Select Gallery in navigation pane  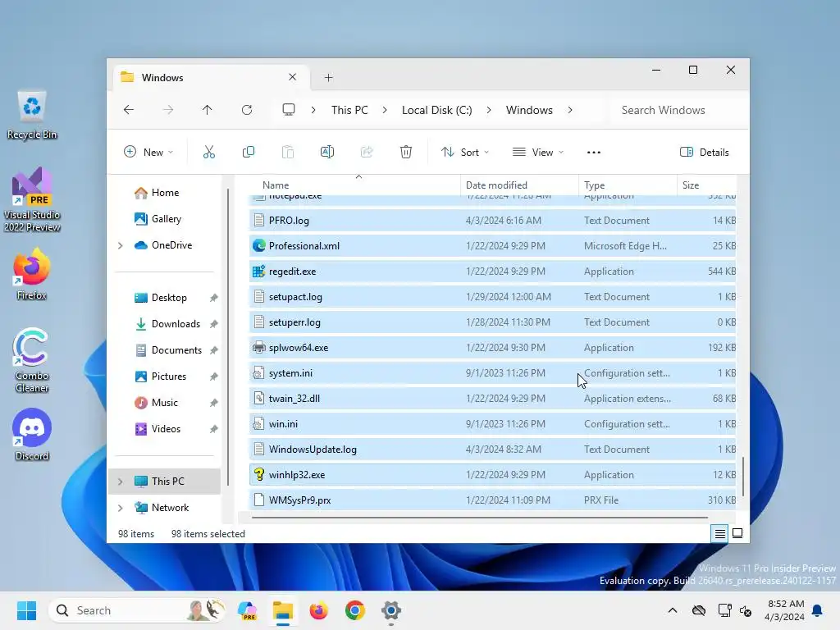click(x=166, y=219)
